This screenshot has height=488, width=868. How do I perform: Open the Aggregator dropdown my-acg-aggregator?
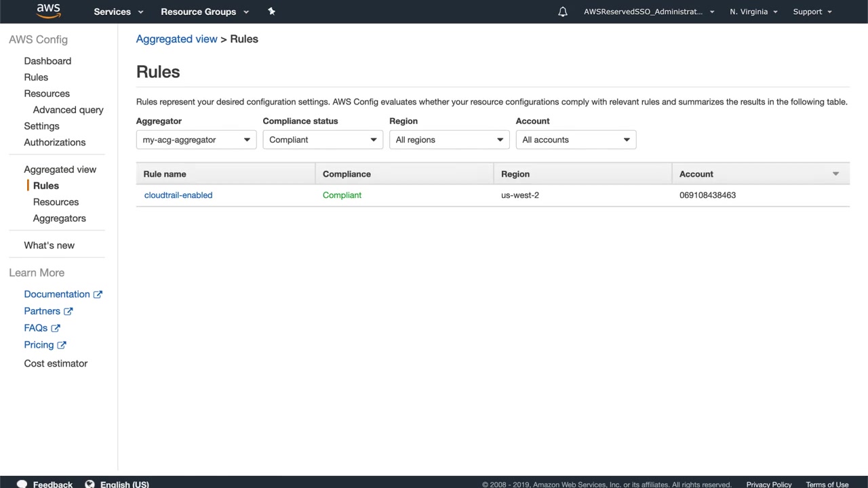(196, 140)
